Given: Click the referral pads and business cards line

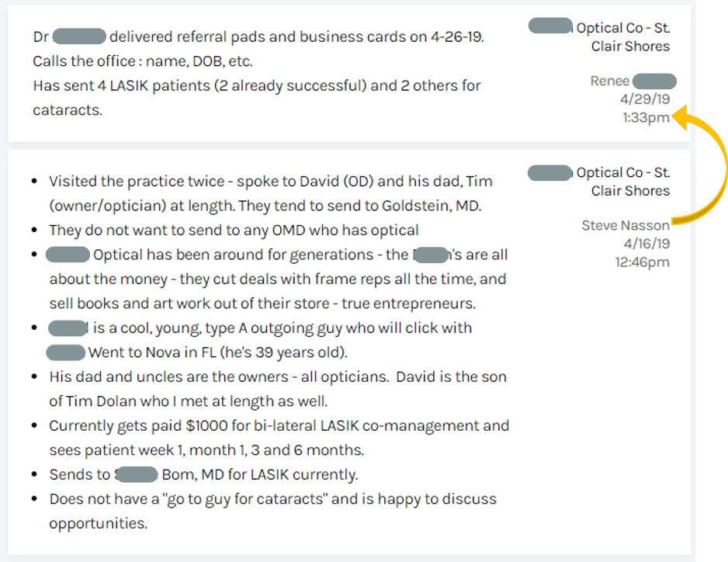Looking at the screenshot, I should (x=295, y=37).
